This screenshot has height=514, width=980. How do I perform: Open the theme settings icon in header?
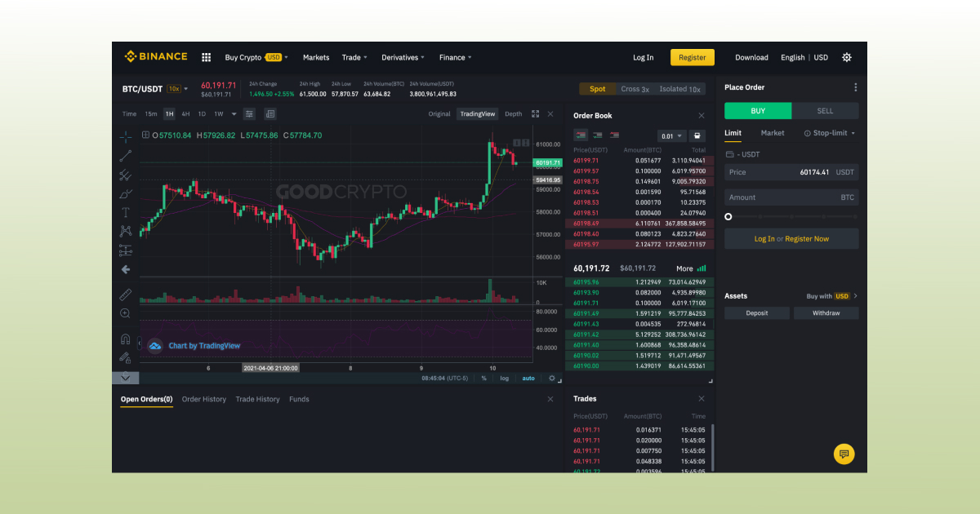point(847,57)
